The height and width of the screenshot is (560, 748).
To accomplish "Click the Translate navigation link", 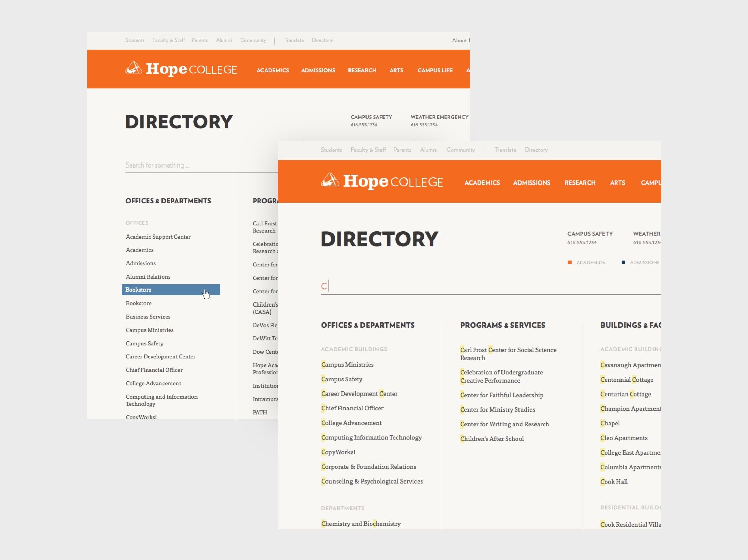I will (x=294, y=40).
